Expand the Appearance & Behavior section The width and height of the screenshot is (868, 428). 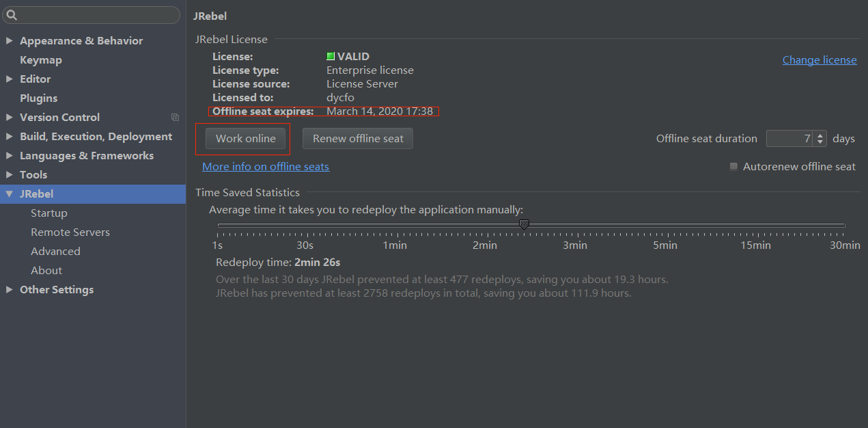click(x=9, y=41)
